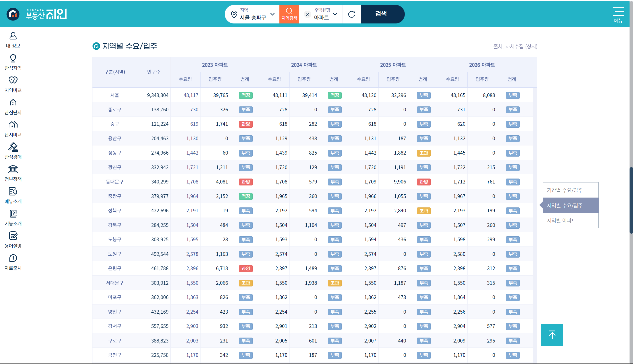Expand the 주택유형 아파트 dropdown
Screen dimensions: 633x364
(335, 14)
